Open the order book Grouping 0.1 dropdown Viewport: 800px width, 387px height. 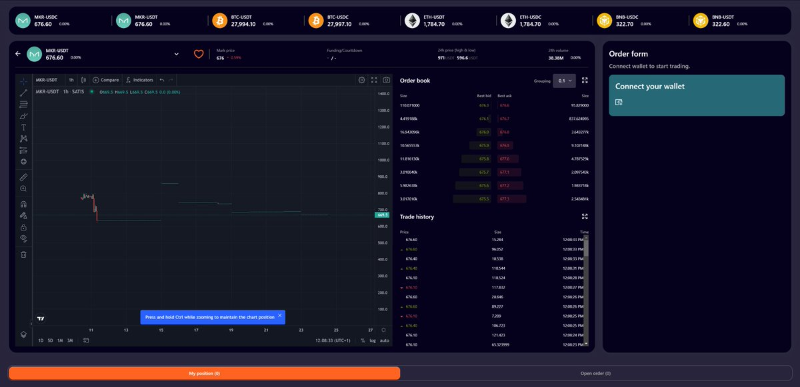click(x=564, y=81)
